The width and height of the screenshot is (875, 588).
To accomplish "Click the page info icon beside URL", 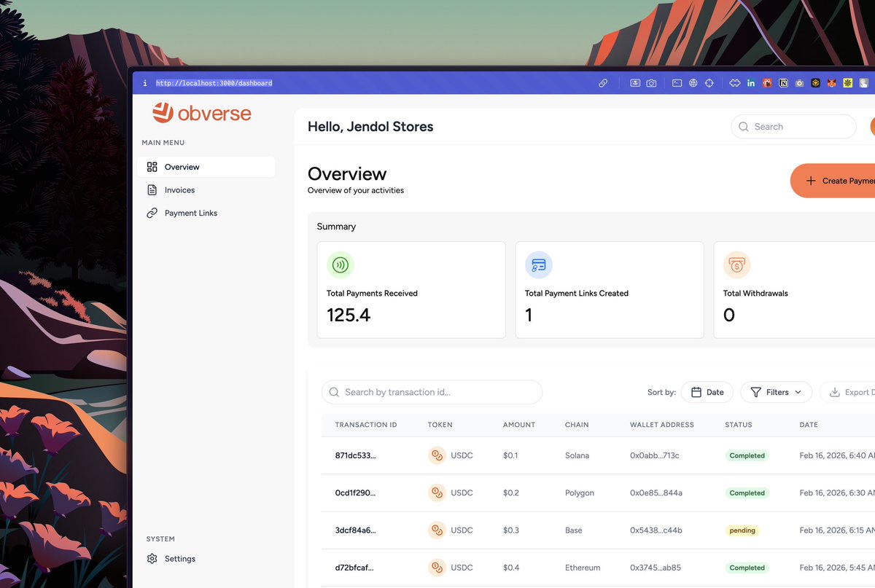I will (x=145, y=84).
